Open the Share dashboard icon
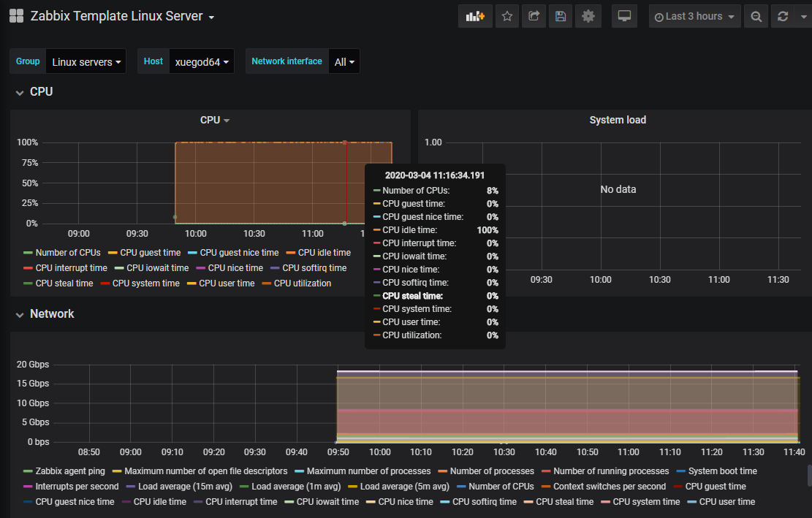Viewport: 812px width, 518px height. pyautogui.click(x=534, y=16)
